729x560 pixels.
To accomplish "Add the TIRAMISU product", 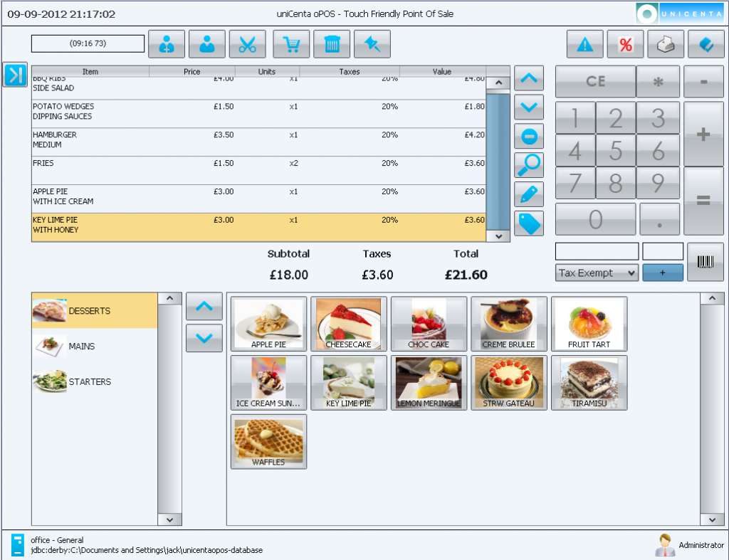I will click(x=589, y=383).
